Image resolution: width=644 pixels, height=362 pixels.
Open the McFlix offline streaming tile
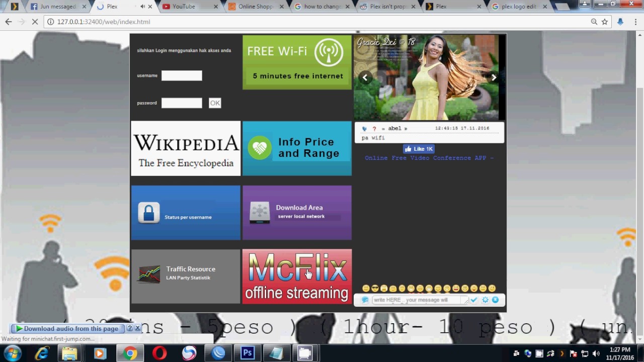point(297,277)
